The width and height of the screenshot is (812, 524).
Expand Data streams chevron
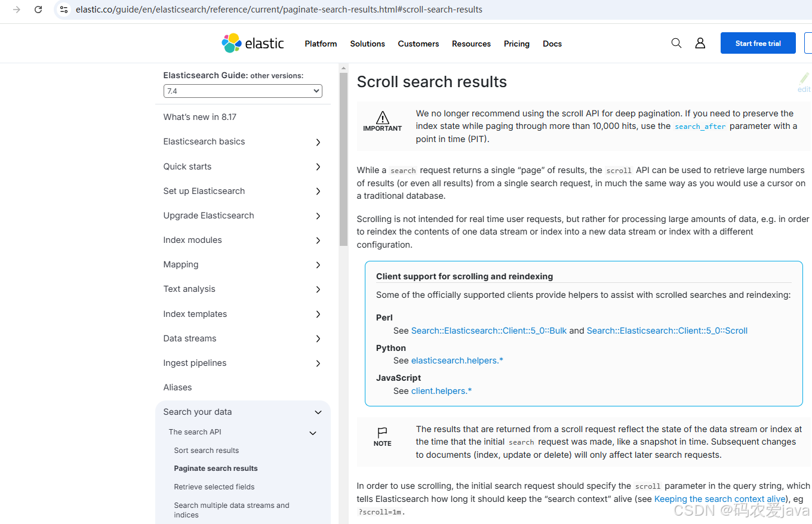[318, 338]
